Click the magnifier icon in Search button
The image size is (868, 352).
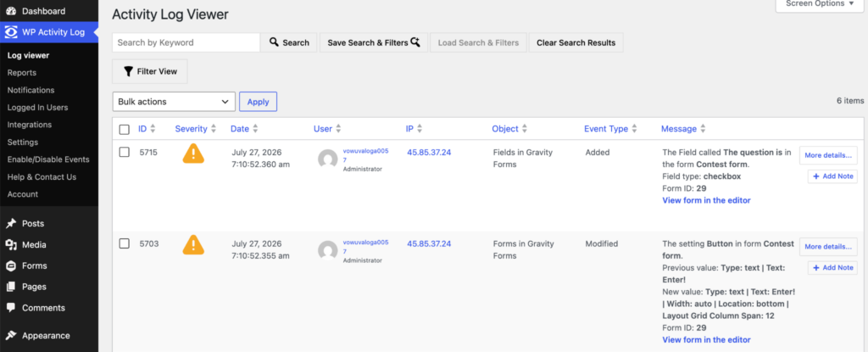coord(274,42)
